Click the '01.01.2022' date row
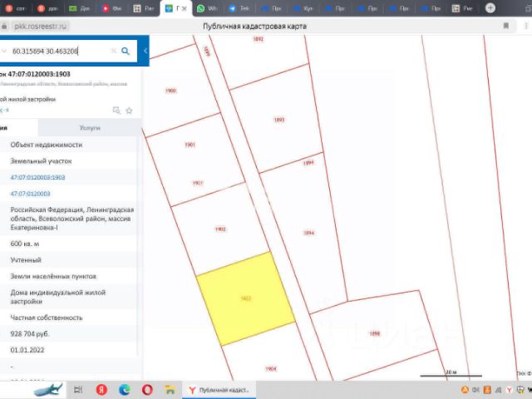Image resolution: width=532 pixels, height=399 pixels. point(27,350)
